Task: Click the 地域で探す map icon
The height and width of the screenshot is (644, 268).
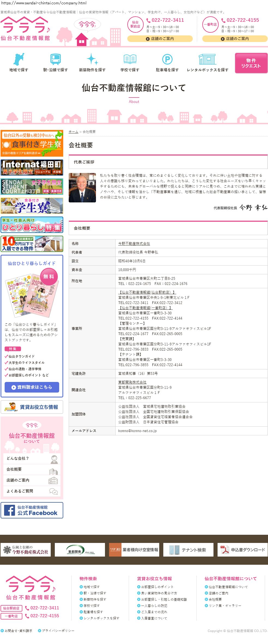Action: tap(19, 59)
